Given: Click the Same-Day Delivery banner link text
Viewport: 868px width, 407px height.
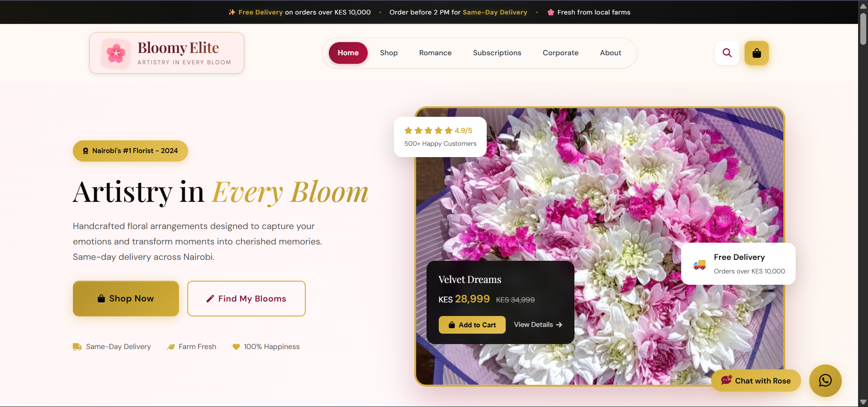Looking at the screenshot, I should point(495,12).
